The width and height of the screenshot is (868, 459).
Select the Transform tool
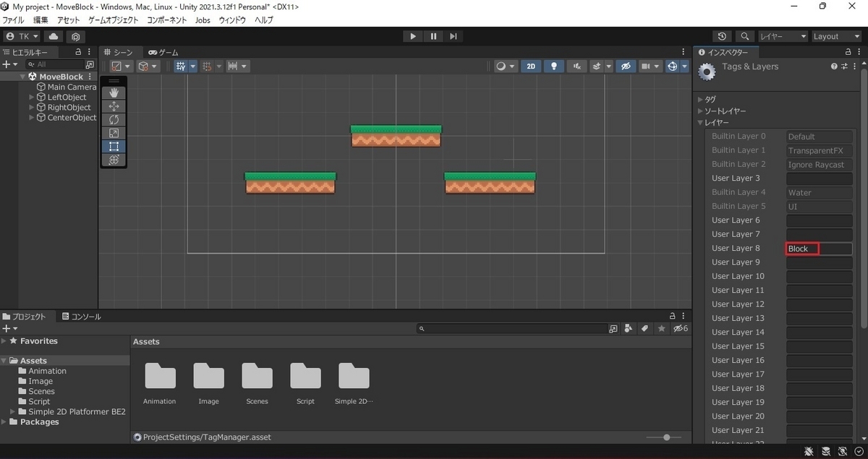[114, 160]
